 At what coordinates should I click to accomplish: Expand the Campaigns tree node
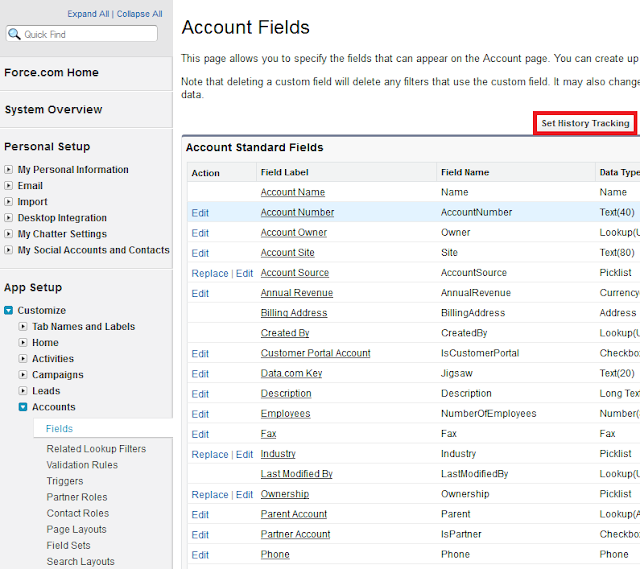(x=23, y=375)
